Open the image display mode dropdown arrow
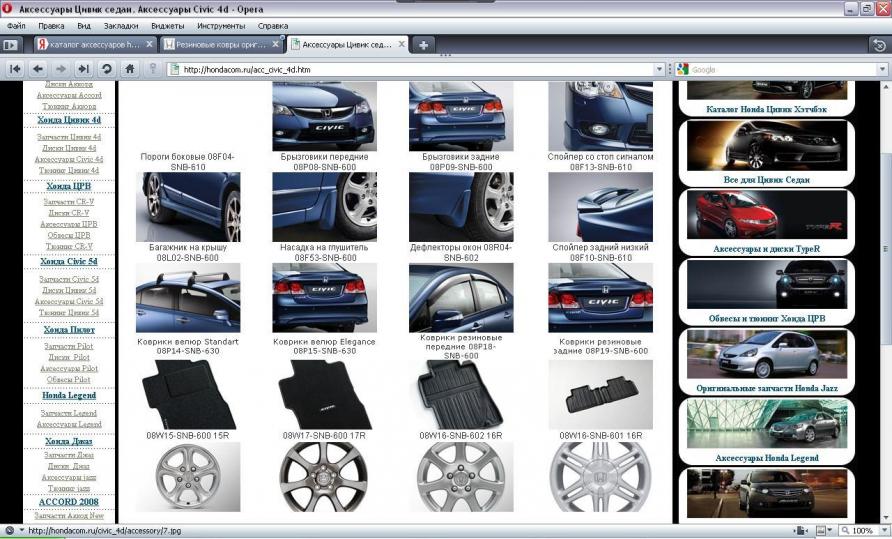The image size is (892, 539). [830, 530]
